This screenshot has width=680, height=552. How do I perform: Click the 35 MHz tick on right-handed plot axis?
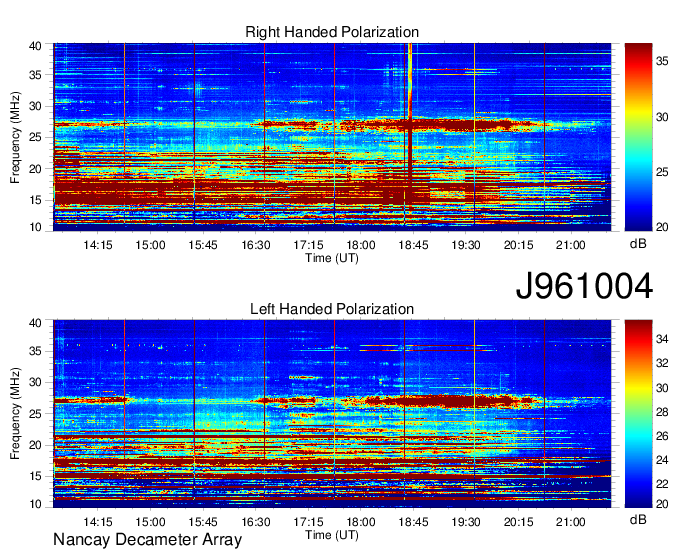tap(36, 75)
